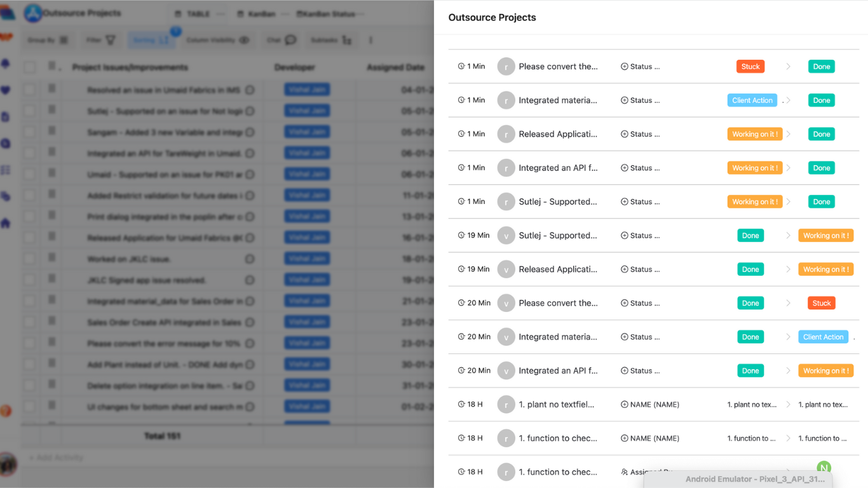Image resolution: width=868 pixels, height=488 pixels.
Task: Click the orange-red Stuck label in first log row
Action: pos(750,67)
